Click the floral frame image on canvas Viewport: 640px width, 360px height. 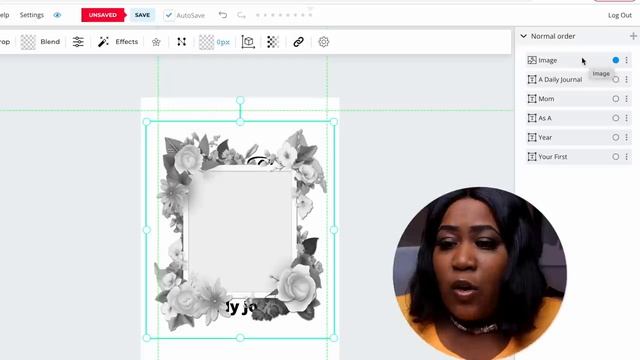[240, 230]
